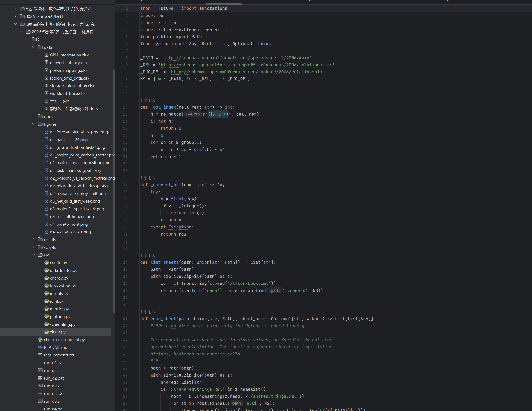
Task: Click the data_loader.py Python icon
Action: pos(47,270)
